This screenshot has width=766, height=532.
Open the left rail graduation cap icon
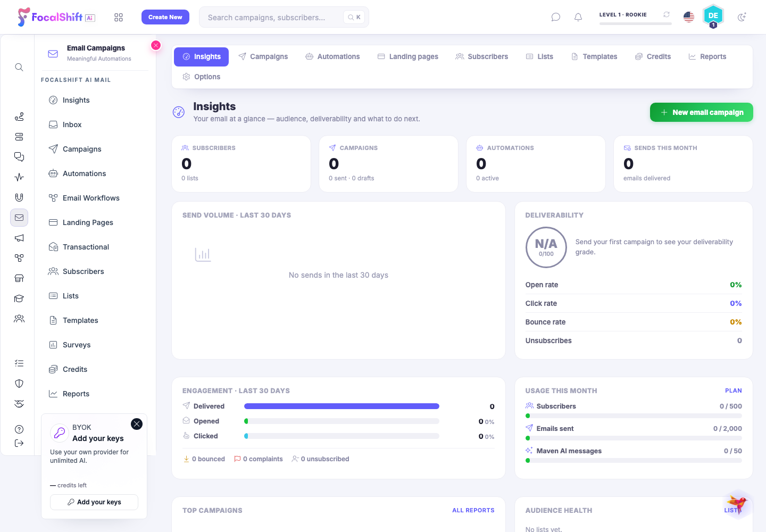[x=19, y=298]
